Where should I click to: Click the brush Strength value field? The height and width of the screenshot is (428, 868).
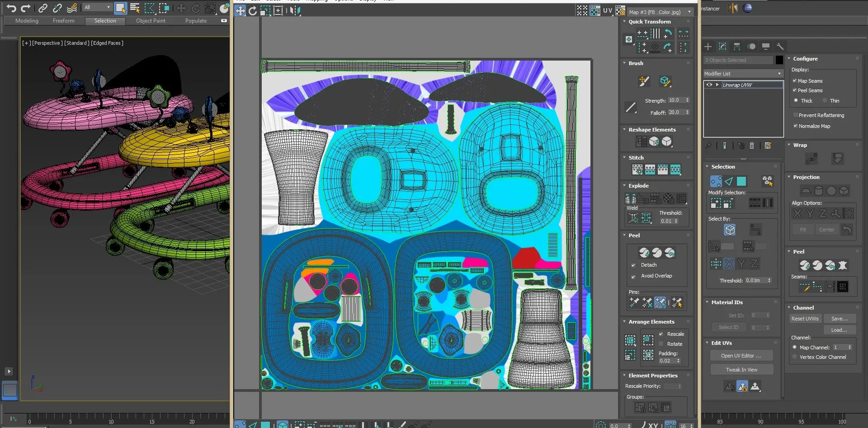[676, 100]
